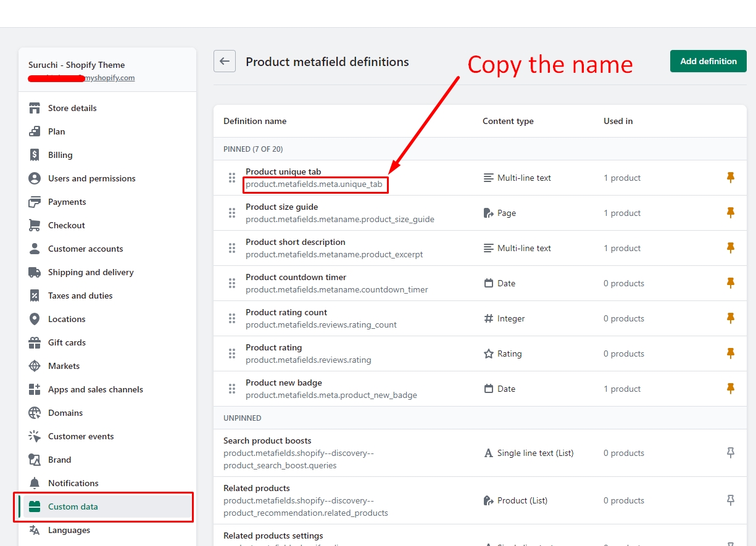This screenshot has height=546, width=756.
Task: Open the Product short description definition
Action: coord(295,242)
